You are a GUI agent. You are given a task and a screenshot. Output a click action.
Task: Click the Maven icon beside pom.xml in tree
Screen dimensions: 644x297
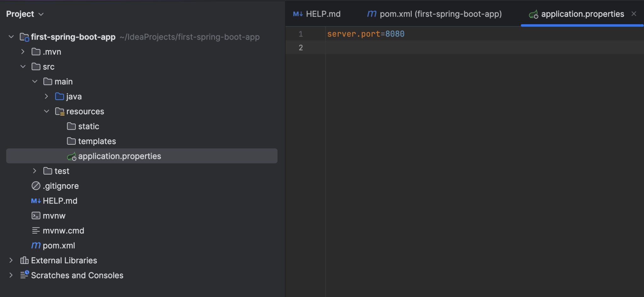pos(36,245)
